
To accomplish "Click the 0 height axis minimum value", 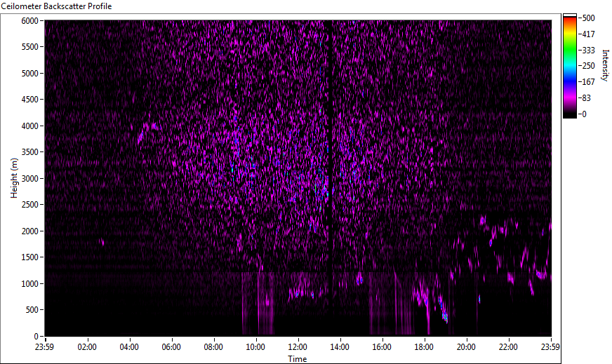I will click(36, 336).
